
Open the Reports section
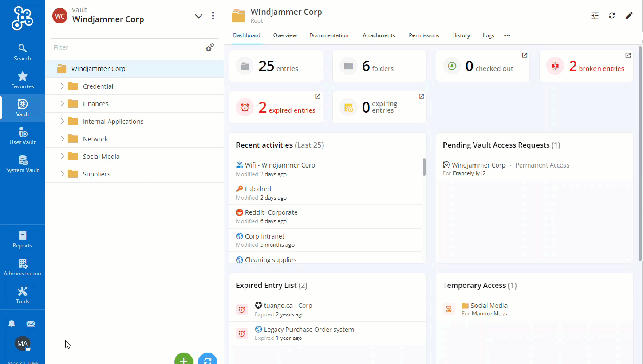coord(22,239)
